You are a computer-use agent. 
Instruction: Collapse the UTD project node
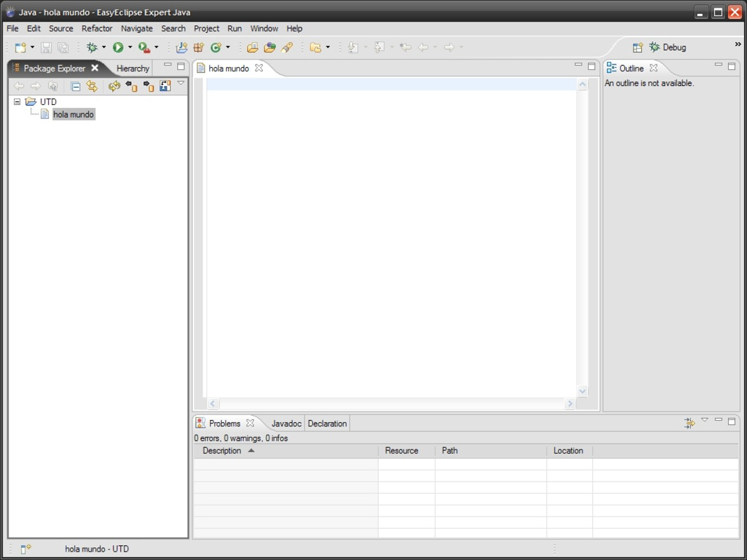(x=16, y=101)
